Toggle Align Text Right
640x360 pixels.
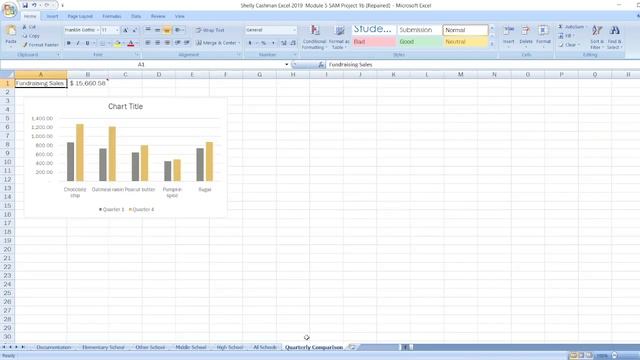167,43
